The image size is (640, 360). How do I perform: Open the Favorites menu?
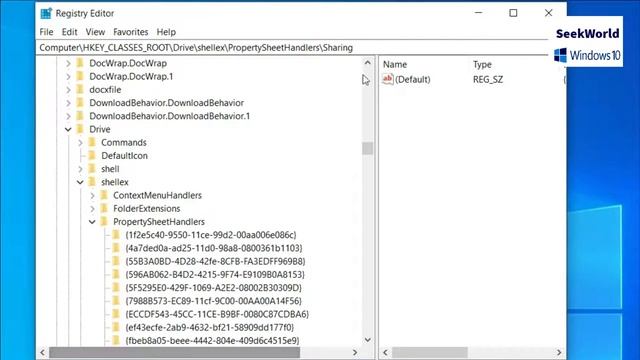point(131,32)
